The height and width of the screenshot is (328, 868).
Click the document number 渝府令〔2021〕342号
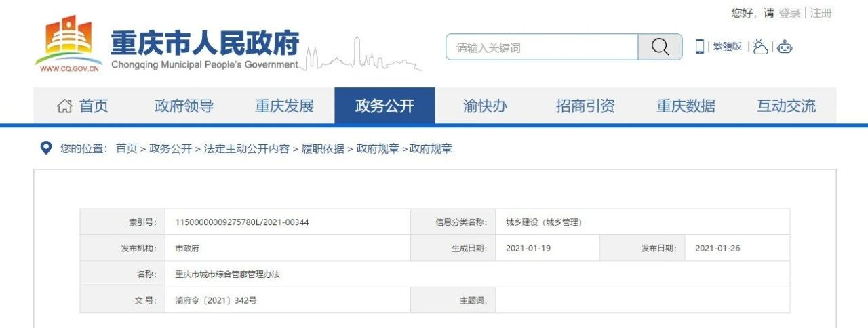tap(216, 300)
